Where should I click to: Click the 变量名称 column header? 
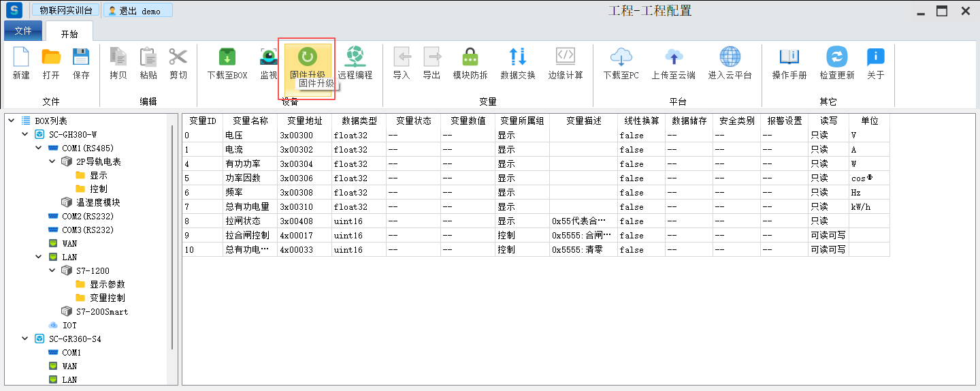[250, 121]
